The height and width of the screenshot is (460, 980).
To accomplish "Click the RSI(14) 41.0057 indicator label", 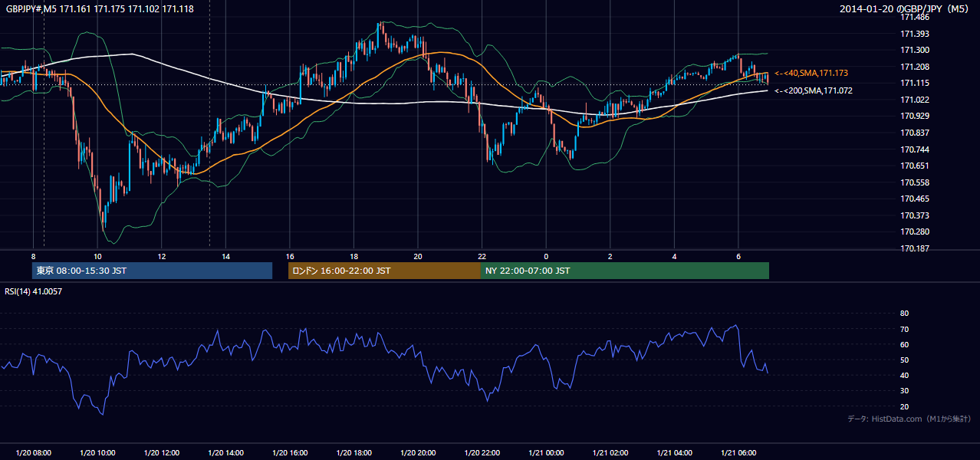I will 34,291.
